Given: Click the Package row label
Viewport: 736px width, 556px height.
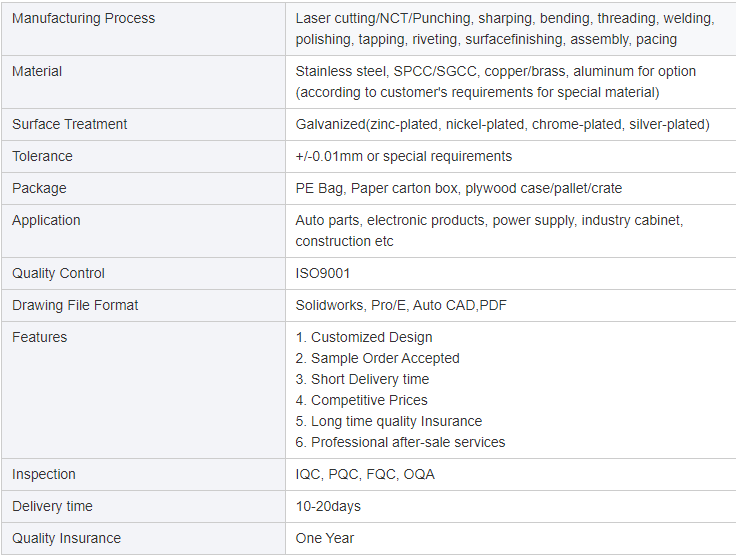Looking at the screenshot, I should pyautogui.click(x=39, y=188).
